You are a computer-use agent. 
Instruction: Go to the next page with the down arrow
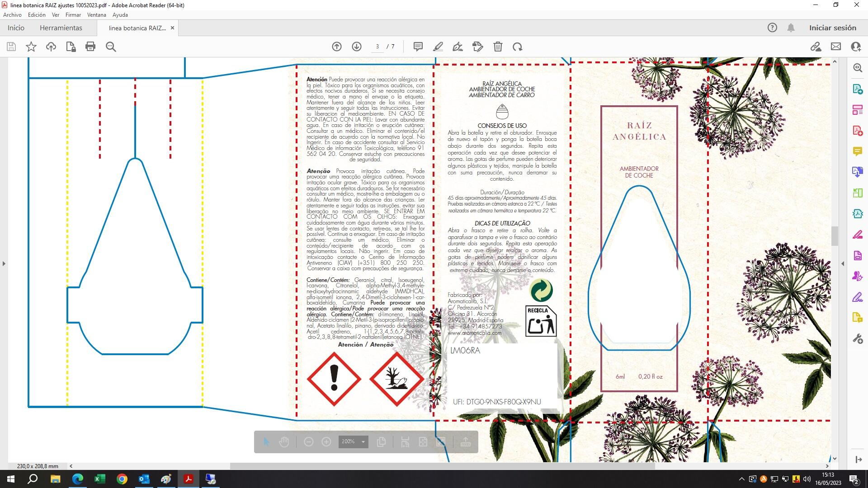357,47
